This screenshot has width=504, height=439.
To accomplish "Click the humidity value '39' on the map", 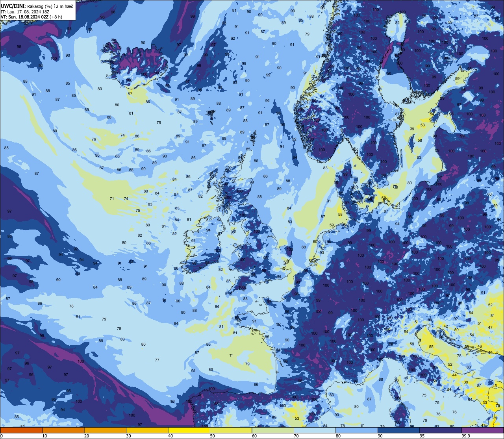I will click(466, 382).
